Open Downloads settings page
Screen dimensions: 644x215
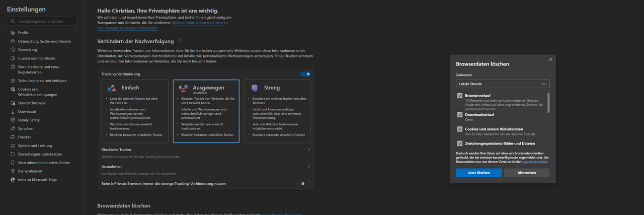click(27, 111)
